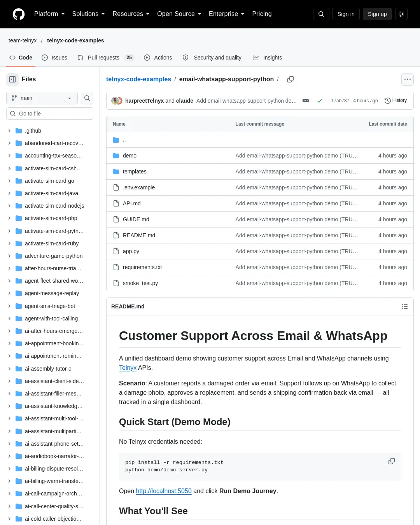Click the parent directory folder icon
This screenshot has height=525, width=420.
click(116, 140)
